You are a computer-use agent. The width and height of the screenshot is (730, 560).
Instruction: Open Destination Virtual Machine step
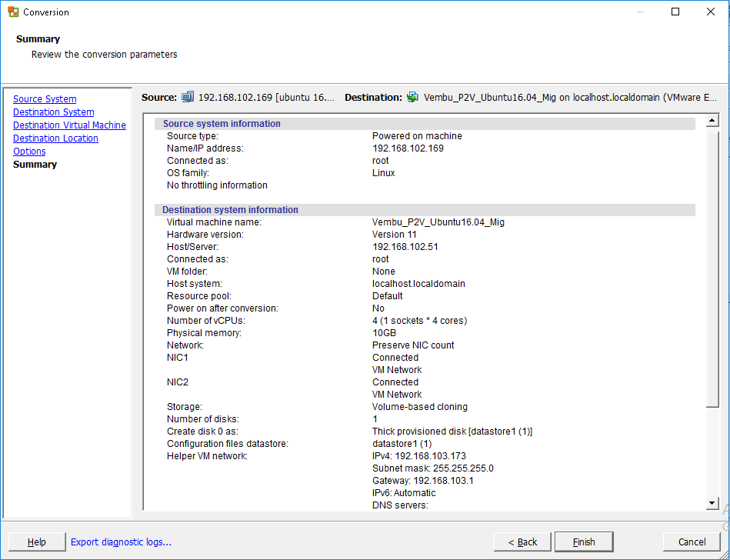tap(69, 125)
